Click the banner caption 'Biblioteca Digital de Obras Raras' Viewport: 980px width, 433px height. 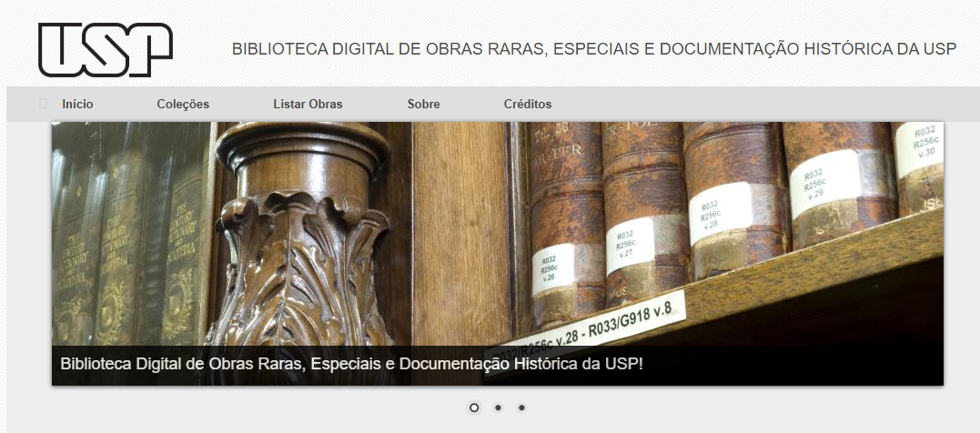[351, 364]
